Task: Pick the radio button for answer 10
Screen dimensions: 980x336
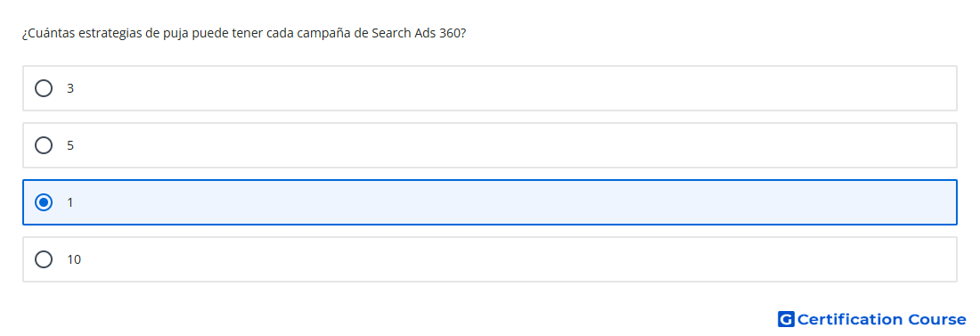Action: [x=44, y=259]
